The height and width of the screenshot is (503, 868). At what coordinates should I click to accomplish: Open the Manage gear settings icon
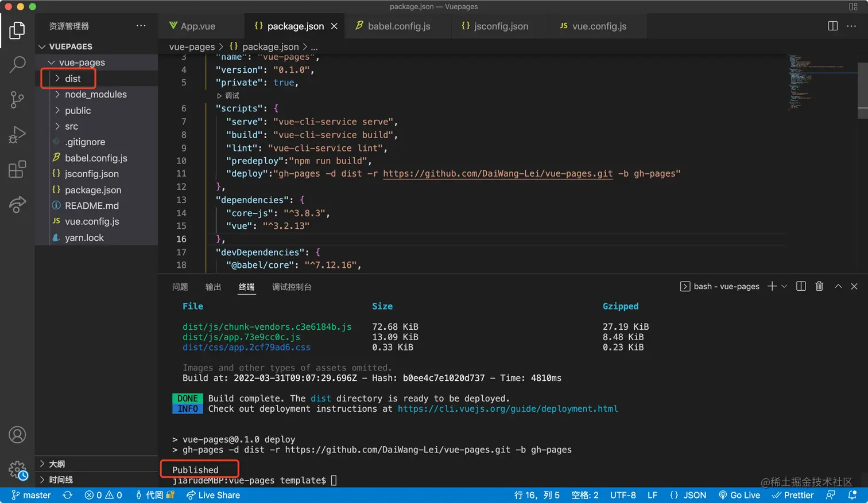(17, 470)
